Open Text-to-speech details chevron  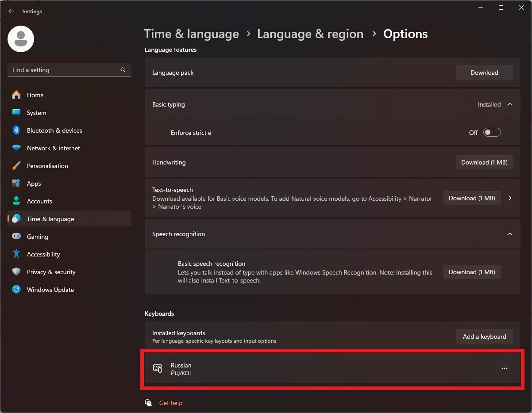[510, 199]
